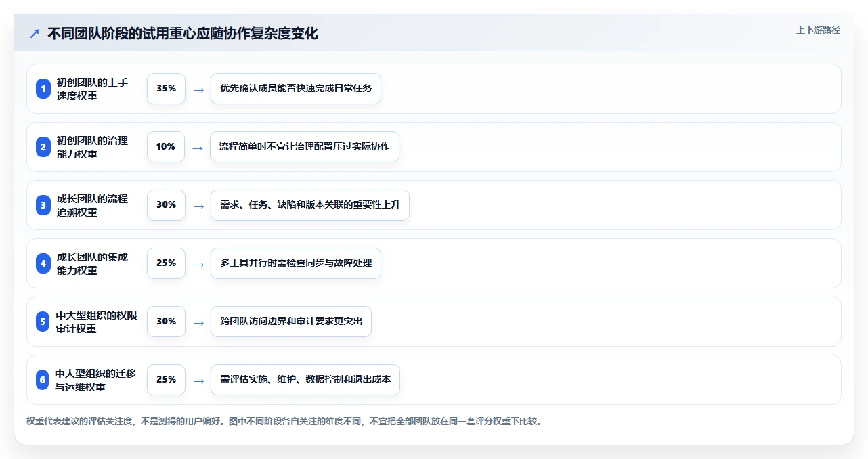Click the 30% pill in the 流程追溯 row

point(166,205)
